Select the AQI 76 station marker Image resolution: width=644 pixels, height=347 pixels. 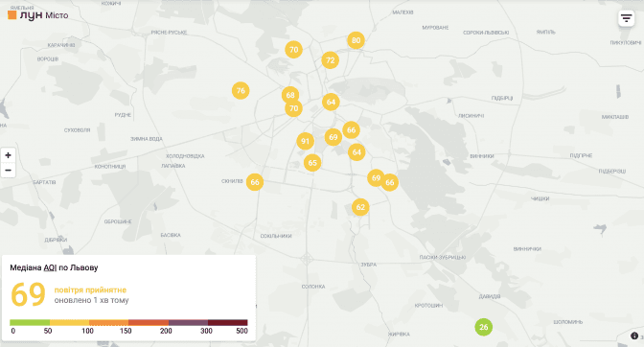coord(241,90)
